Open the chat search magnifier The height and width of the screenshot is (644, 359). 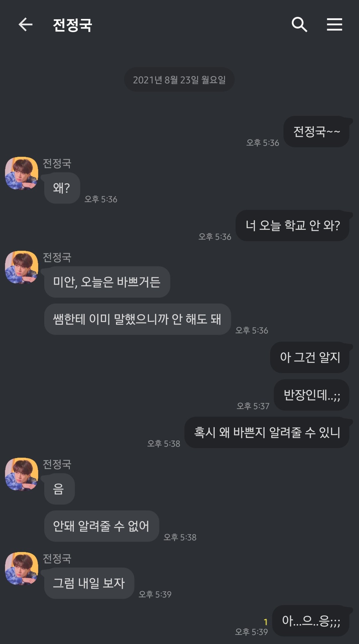299,25
